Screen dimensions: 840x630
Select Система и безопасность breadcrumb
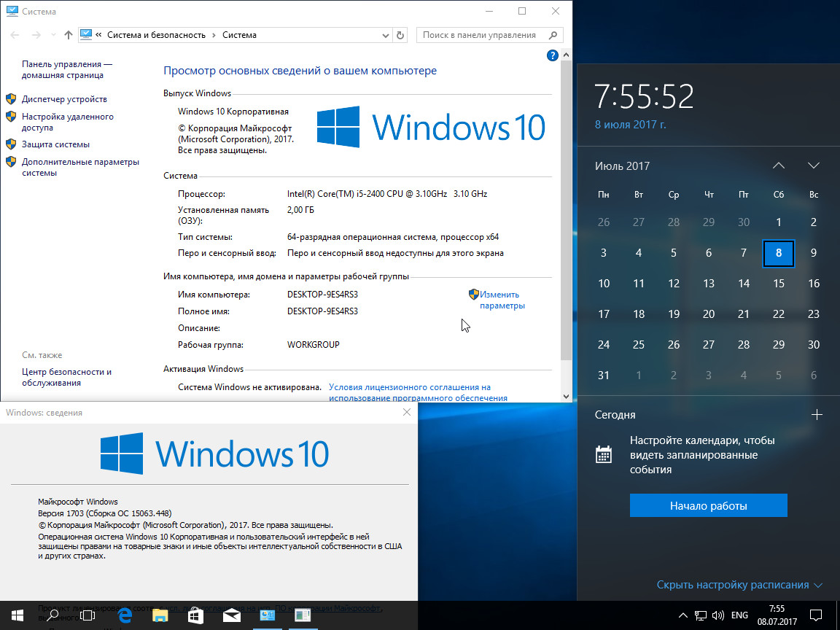click(x=157, y=35)
